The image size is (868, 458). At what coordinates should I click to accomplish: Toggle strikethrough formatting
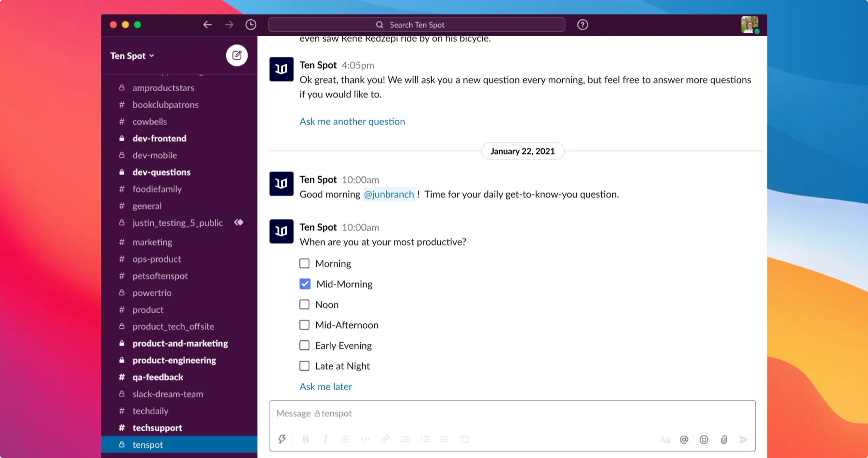(x=345, y=439)
